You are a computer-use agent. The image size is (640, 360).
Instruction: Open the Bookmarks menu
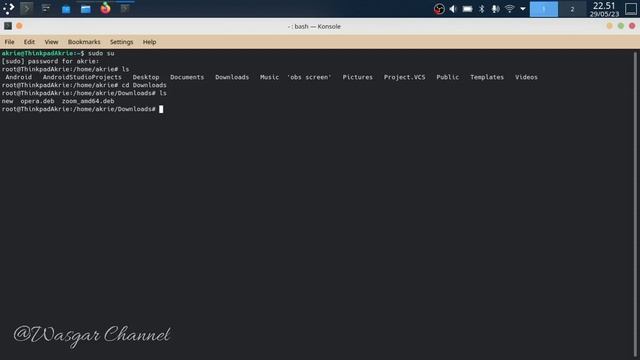pyautogui.click(x=84, y=42)
